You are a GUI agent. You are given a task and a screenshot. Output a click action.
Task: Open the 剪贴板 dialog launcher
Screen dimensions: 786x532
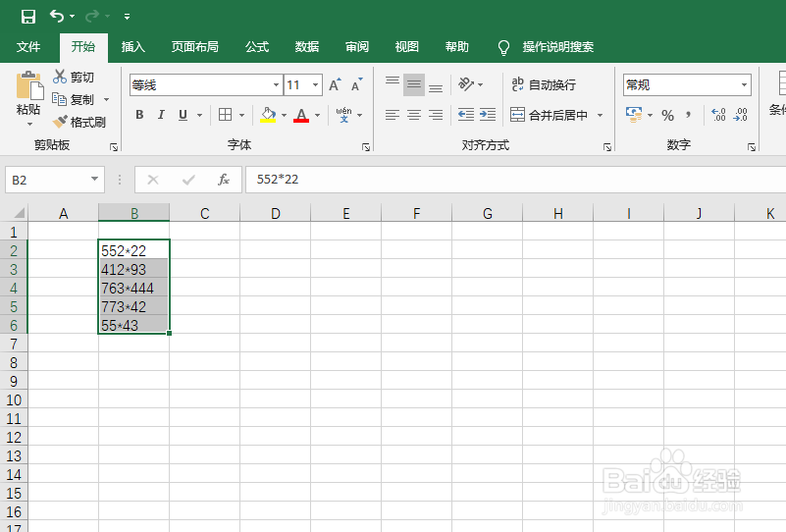(114, 147)
